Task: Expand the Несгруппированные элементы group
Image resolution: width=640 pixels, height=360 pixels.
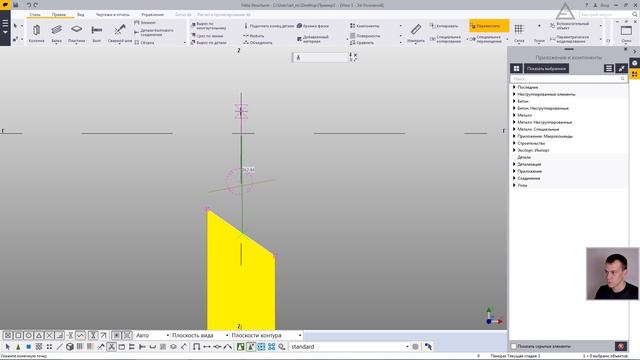Action: (x=514, y=94)
